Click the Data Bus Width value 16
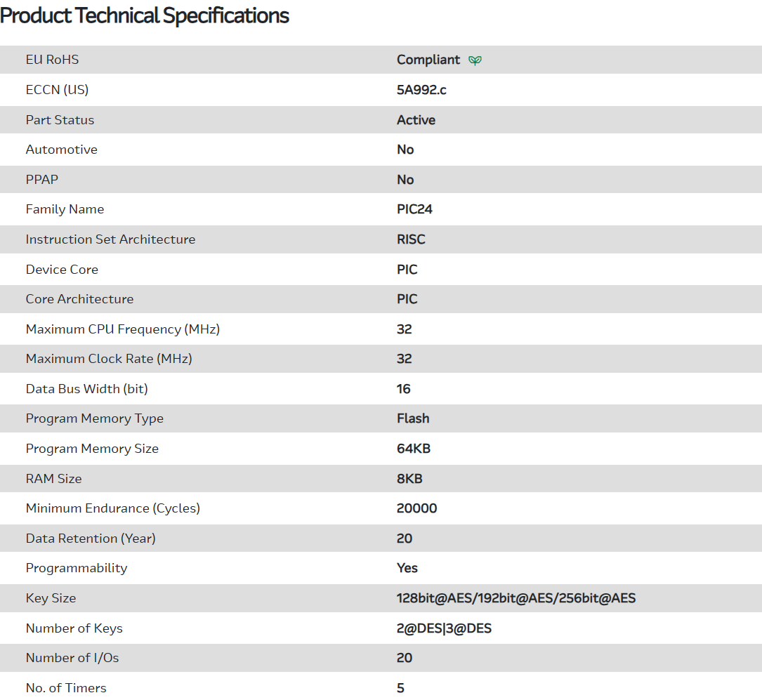 [x=404, y=389]
